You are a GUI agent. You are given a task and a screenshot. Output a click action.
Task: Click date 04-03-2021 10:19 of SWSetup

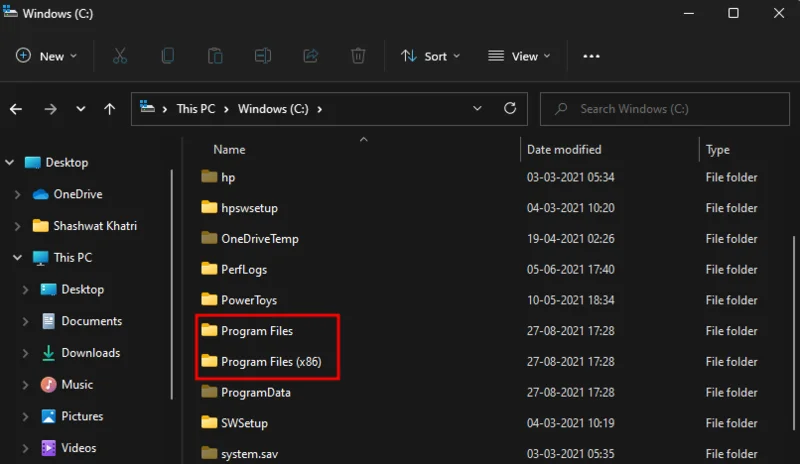(570, 423)
